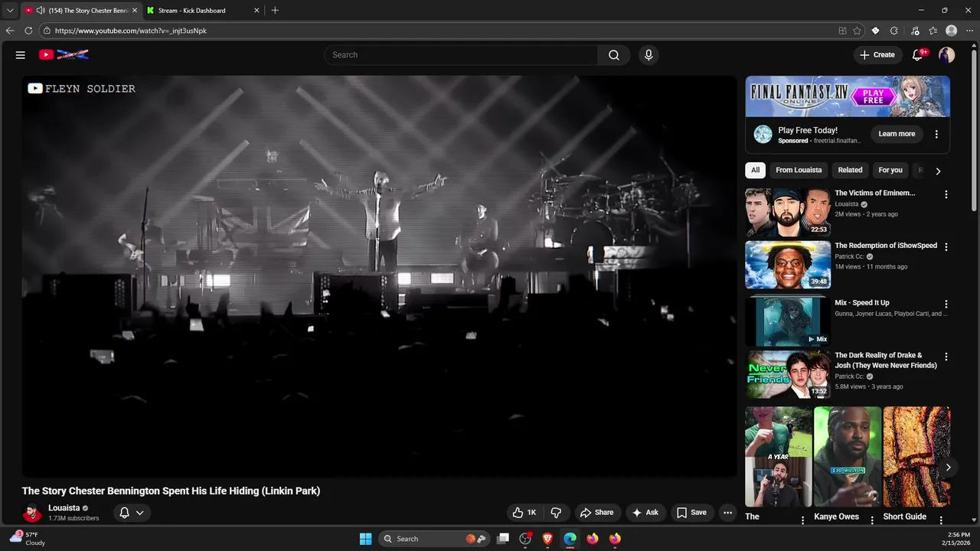Screen dimensions: 980x551
Task: Reload the page with the refresh icon
Action: (28, 31)
